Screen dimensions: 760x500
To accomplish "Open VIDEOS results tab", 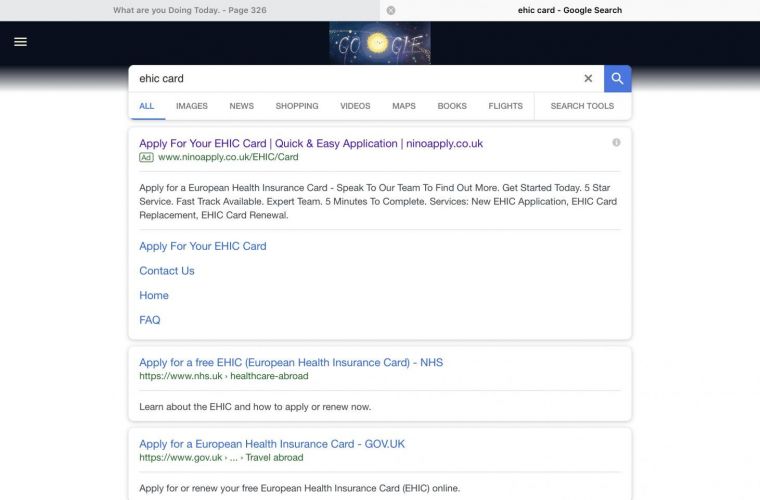I will pyautogui.click(x=355, y=106).
